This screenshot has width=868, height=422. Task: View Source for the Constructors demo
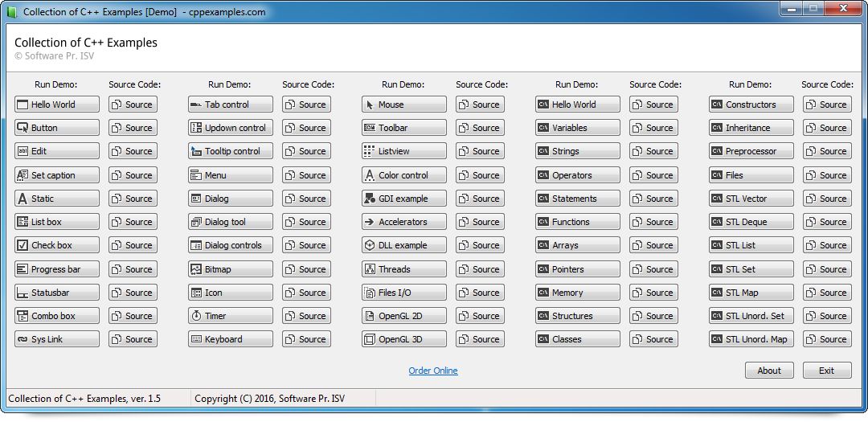827,104
